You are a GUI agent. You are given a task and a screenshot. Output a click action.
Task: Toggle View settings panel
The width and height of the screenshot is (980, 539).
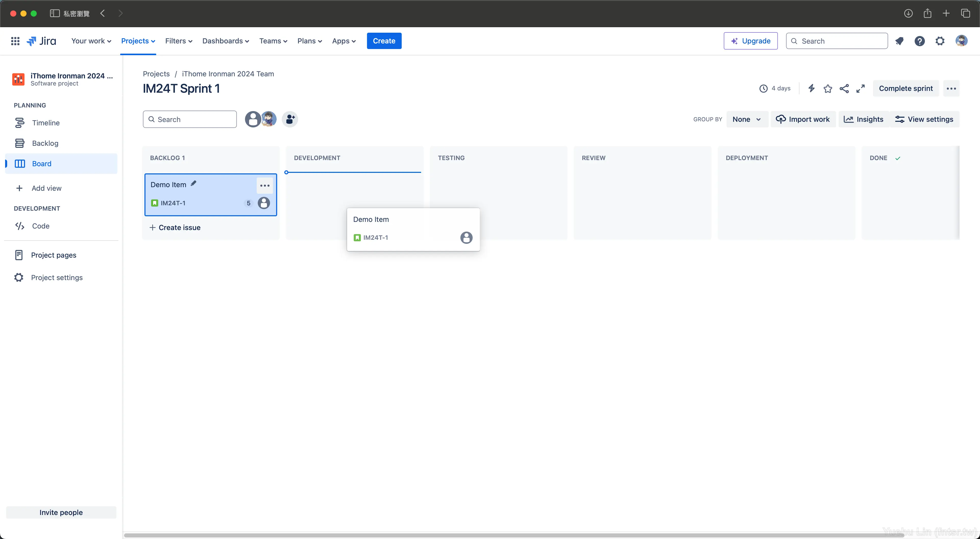(x=924, y=119)
